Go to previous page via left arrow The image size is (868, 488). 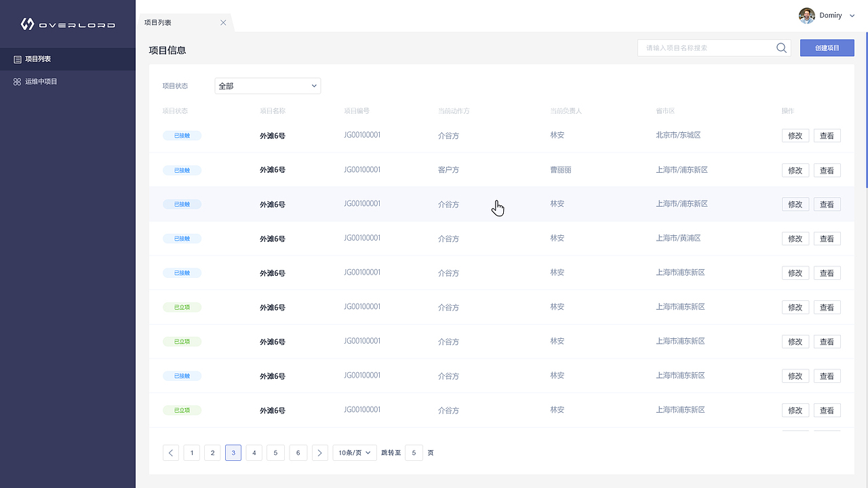coord(170,452)
